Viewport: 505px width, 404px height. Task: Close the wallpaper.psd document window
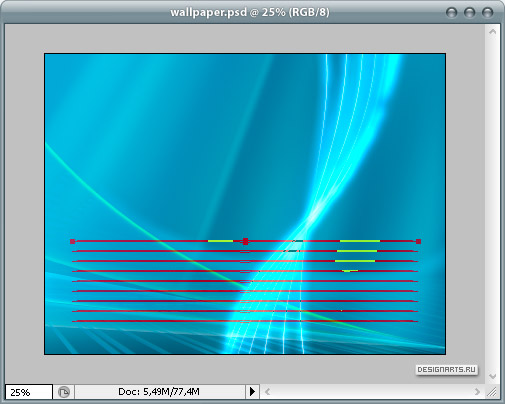click(x=488, y=13)
